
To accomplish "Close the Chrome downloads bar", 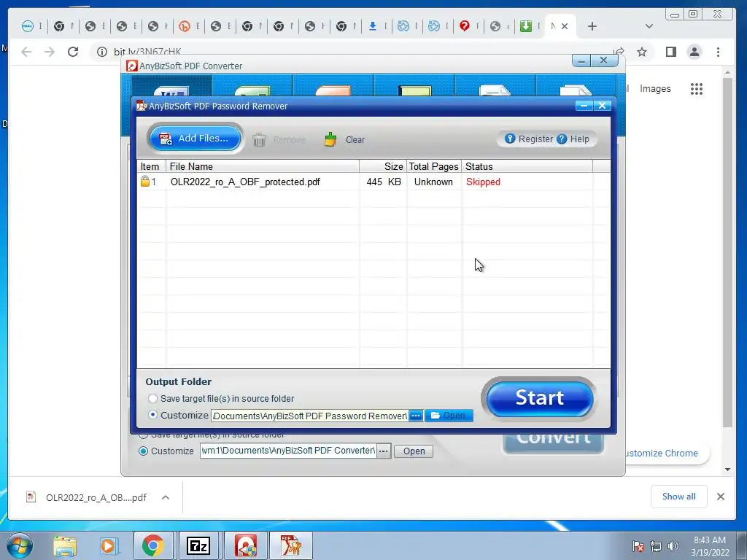I will coord(720,497).
